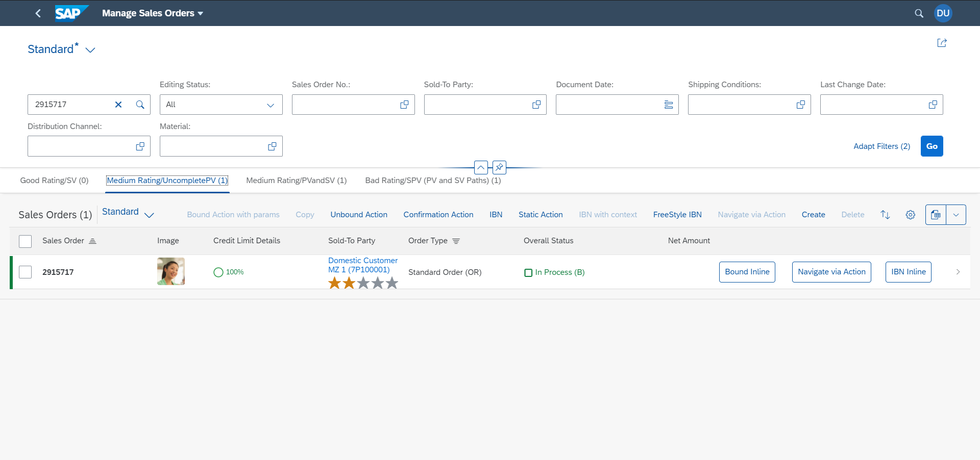
Task: Open table settings gear icon
Action: tap(910, 215)
